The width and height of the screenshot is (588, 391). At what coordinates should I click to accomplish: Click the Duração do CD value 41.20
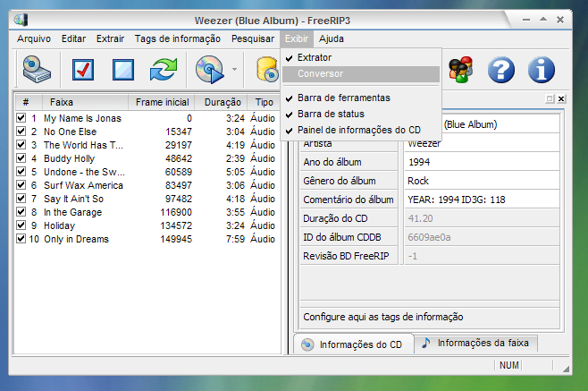483,218
